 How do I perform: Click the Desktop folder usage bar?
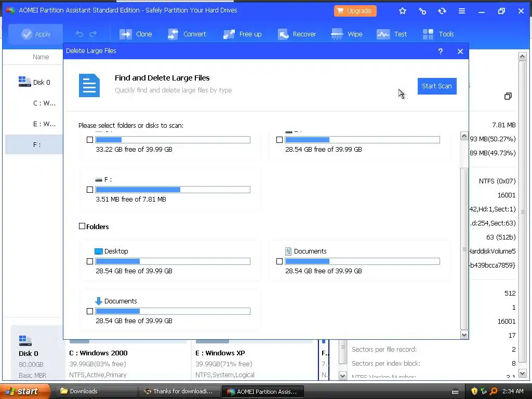(173, 261)
